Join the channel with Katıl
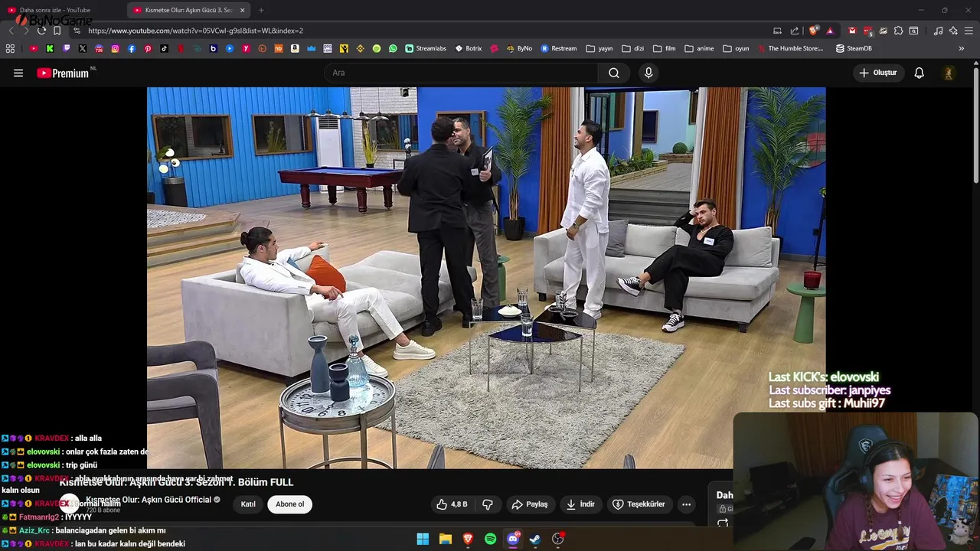The image size is (980, 551). click(248, 504)
